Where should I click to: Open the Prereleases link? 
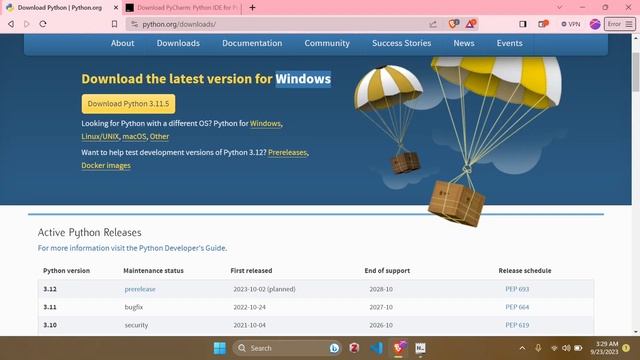tap(287, 152)
